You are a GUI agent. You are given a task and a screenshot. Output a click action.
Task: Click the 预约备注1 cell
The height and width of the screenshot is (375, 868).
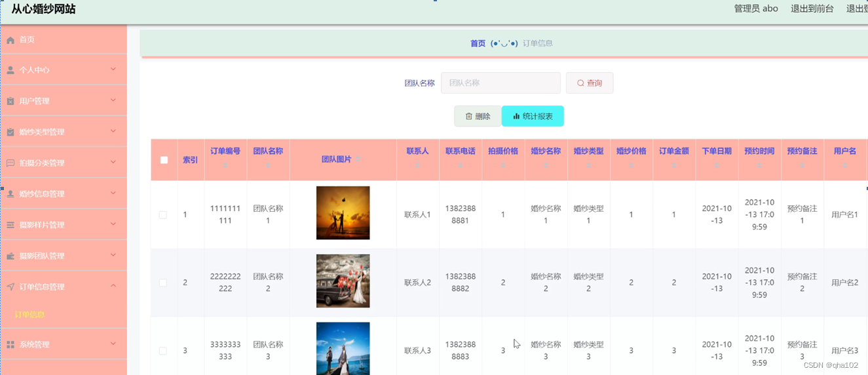click(x=802, y=214)
